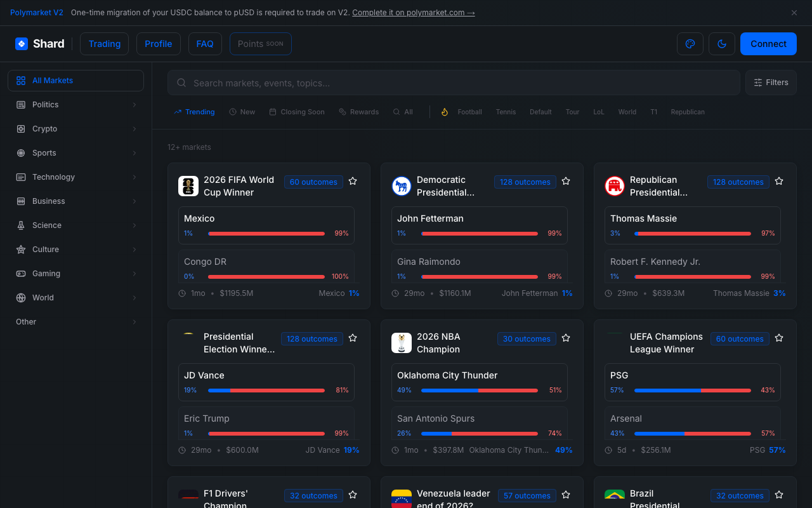Star the Democratic Presidential market
The width and height of the screenshot is (812, 508).
[566, 181]
